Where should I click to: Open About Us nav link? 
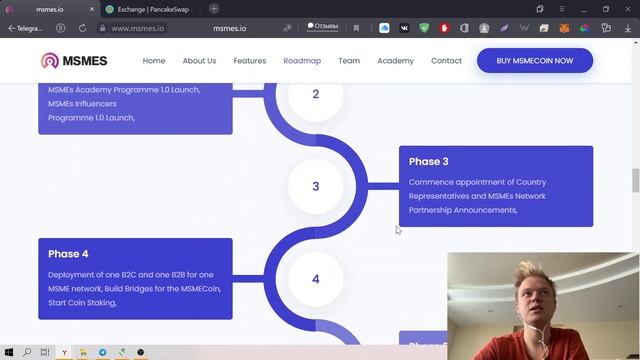point(200,61)
